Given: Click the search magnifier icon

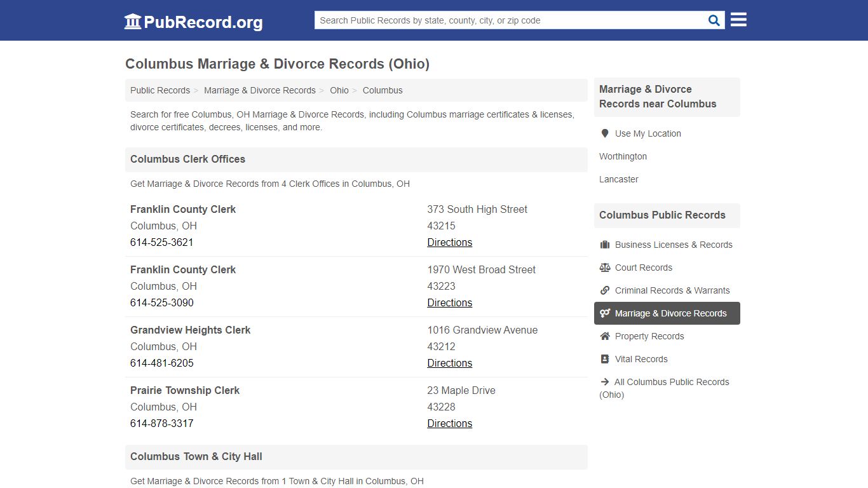Looking at the screenshot, I should (714, 20).
